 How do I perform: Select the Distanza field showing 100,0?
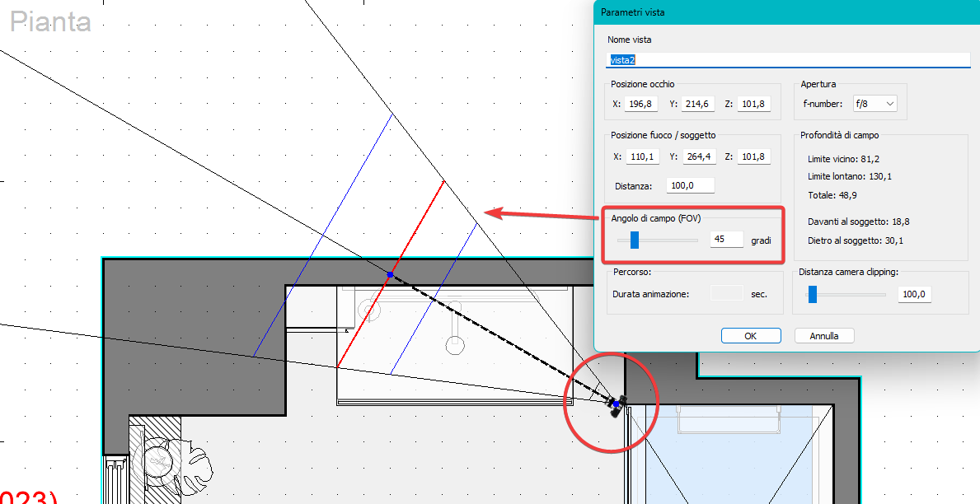[x=690, y=185]
